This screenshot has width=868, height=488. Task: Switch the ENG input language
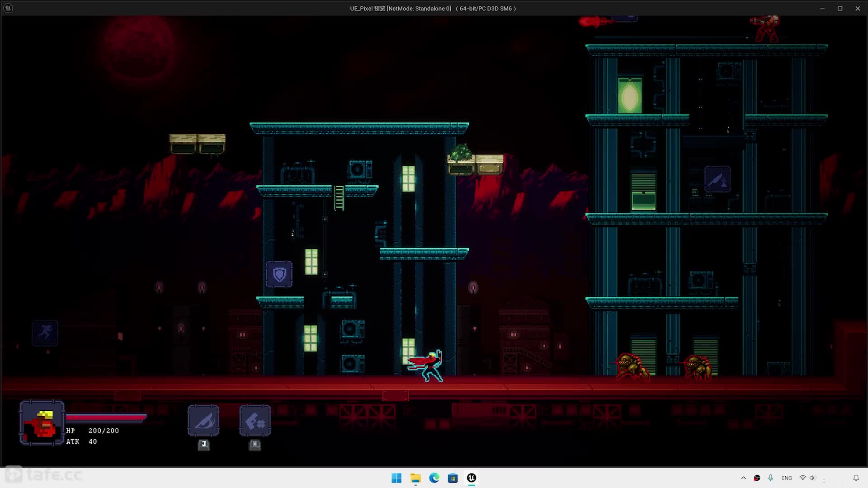[787, 478]
